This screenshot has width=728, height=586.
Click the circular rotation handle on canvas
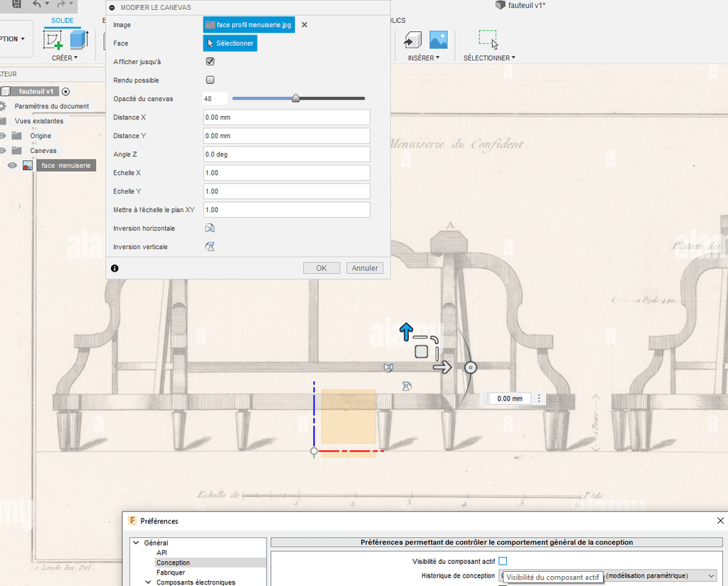click(471, 368)
